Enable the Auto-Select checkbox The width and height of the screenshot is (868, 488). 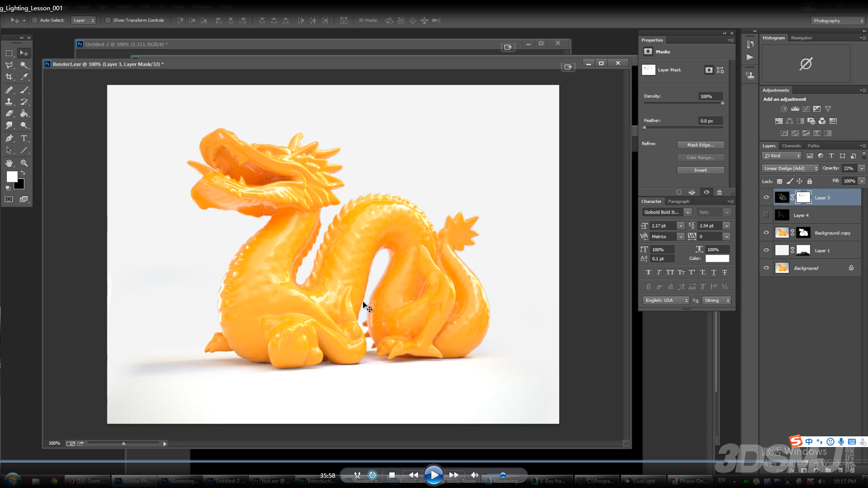coord(35,20)
